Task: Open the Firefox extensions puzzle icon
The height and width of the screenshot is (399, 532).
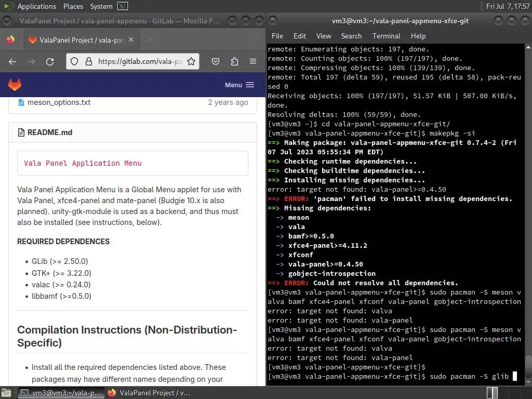Action: pos(234,61)
